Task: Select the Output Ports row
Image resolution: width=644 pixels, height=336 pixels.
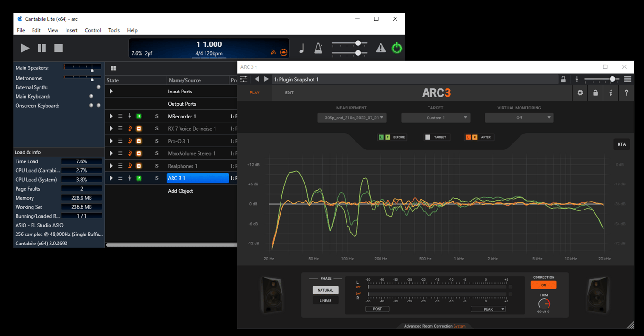Action: 182,104
